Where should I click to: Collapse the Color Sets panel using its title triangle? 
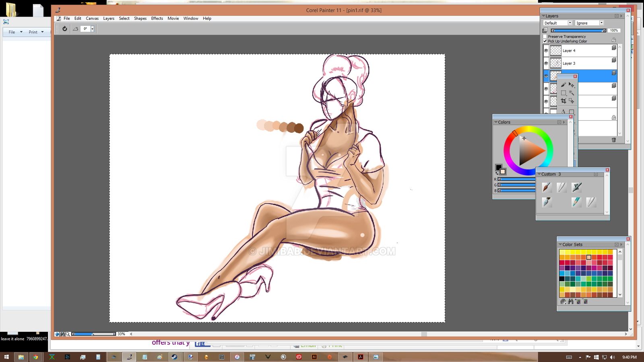[x=560, y=245]
